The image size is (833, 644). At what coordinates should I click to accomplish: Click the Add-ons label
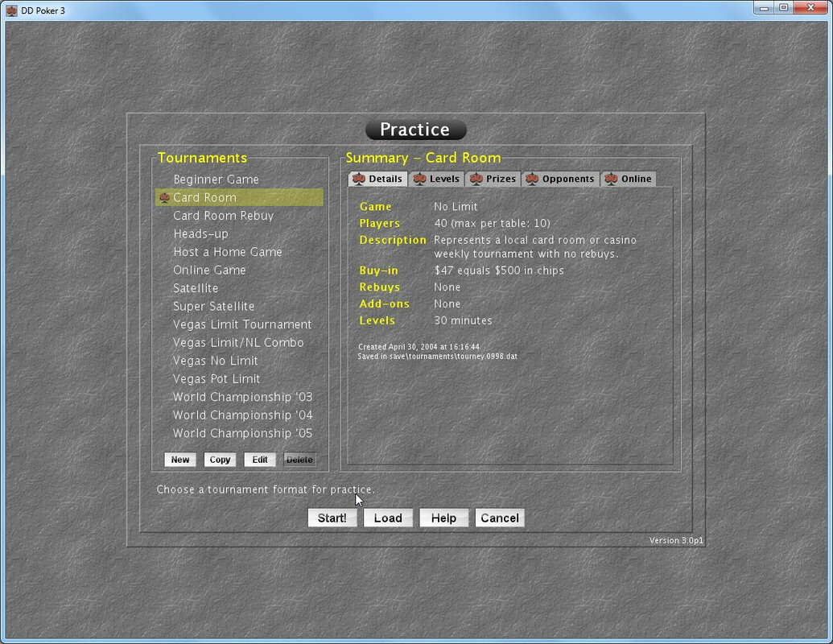click(384, 304)
